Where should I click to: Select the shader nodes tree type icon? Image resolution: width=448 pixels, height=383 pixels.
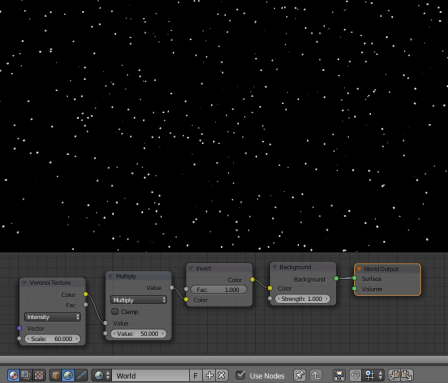click(13, 375)
